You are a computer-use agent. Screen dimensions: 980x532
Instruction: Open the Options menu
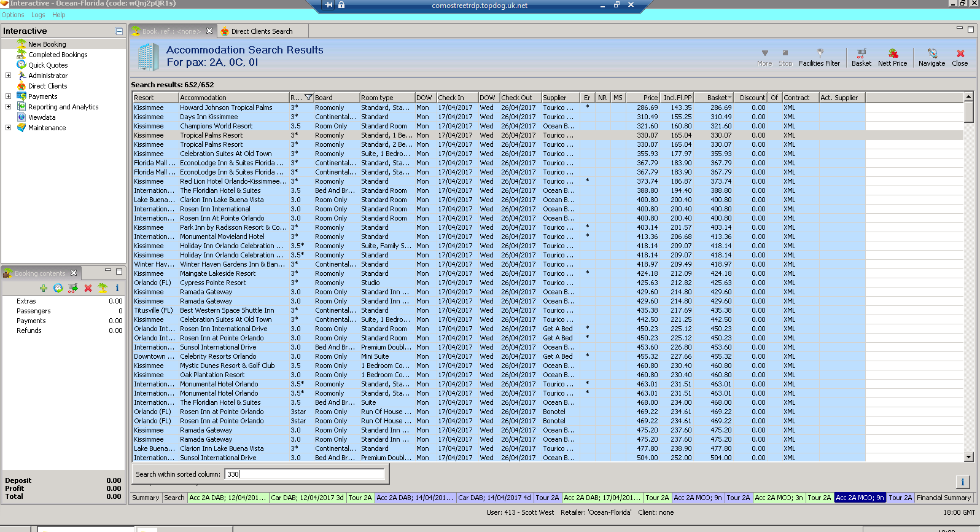point(13,15)
